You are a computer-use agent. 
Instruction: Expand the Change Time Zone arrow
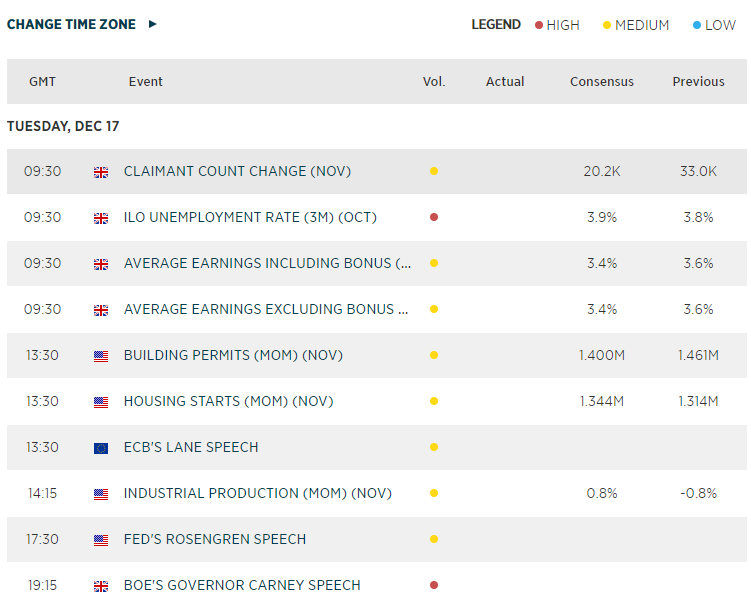[153, 24]
